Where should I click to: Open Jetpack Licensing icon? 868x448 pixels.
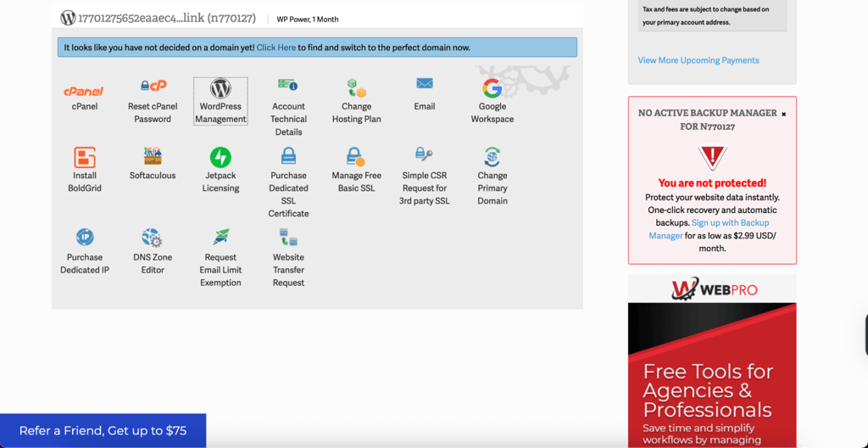220,158
